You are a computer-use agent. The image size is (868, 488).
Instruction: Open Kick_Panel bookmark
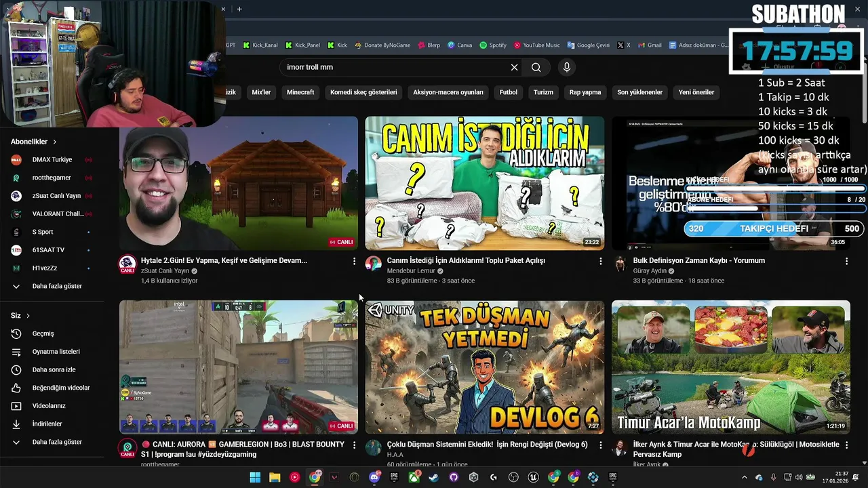click(x=302, y=45)
